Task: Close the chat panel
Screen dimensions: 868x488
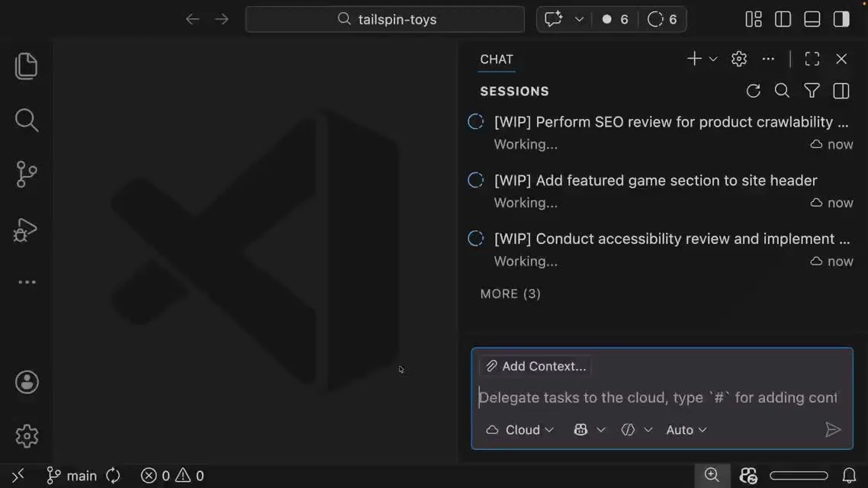Action: tap(841, 59)
